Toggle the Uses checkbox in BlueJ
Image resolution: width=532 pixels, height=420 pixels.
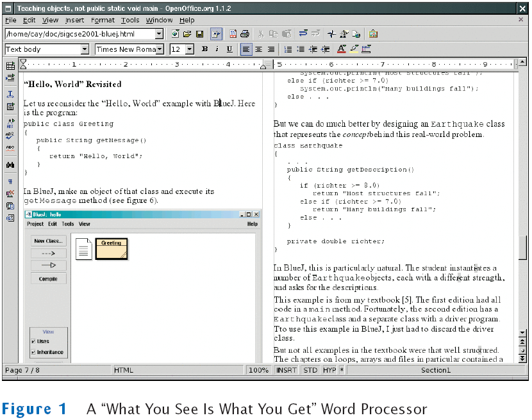33,341
